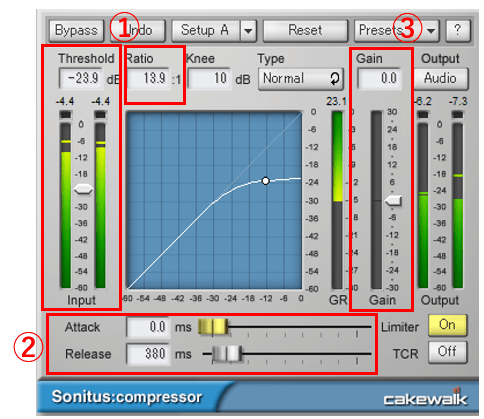
Task: Click the curve node on compression graph
Action: click(265, 181)
